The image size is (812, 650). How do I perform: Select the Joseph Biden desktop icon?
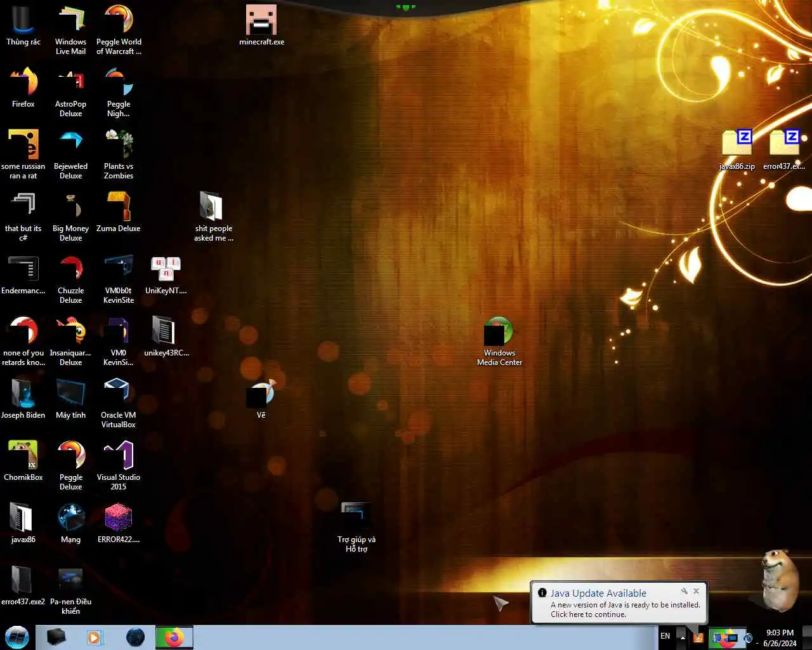point(23,399)
